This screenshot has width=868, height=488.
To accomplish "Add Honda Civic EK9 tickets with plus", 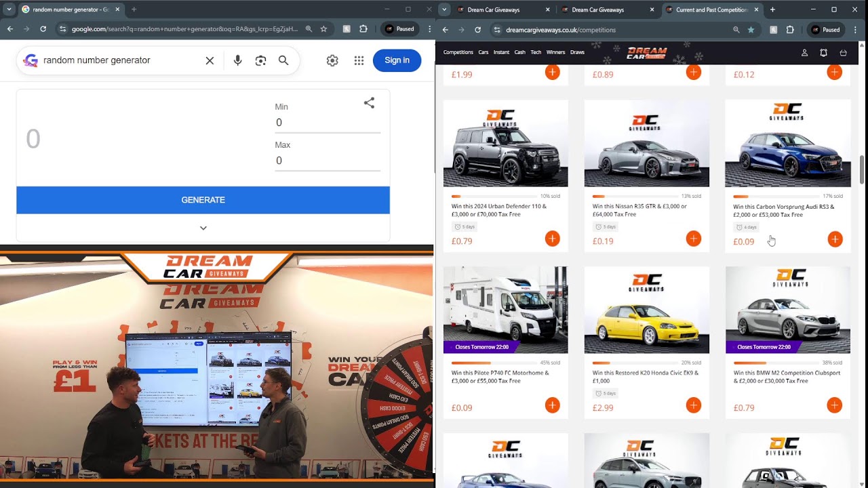I will 693,405.
